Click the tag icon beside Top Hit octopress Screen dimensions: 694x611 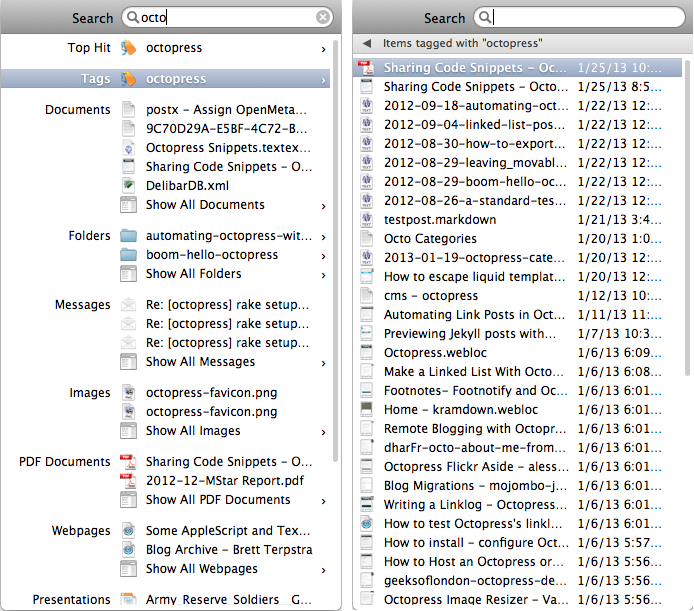point(128,48)
